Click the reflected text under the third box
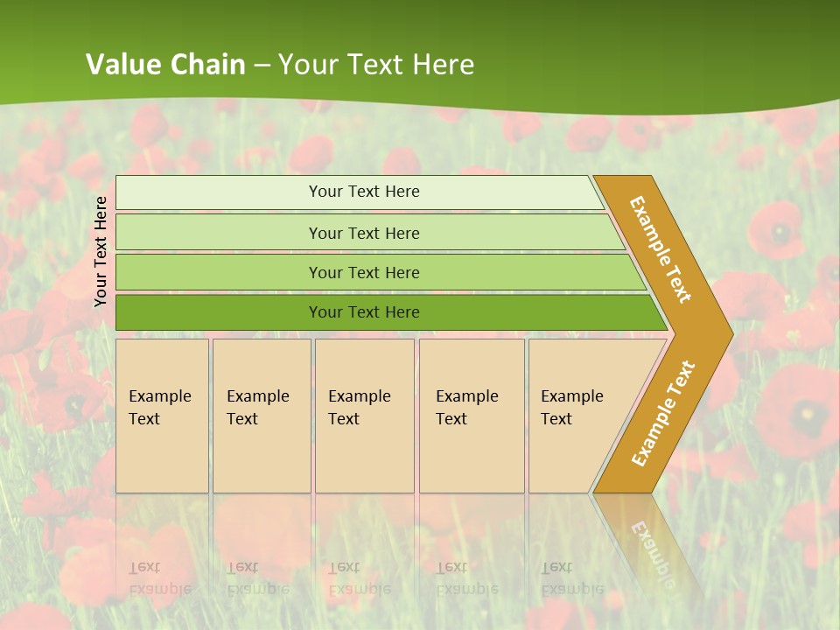 [x=359, y=577]
